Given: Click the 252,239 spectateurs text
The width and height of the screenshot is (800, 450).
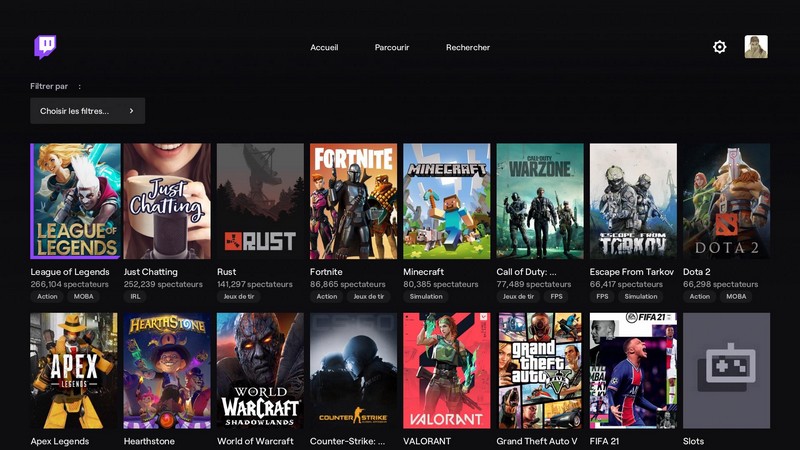Looking at the screenshot, I should (163, 284).
